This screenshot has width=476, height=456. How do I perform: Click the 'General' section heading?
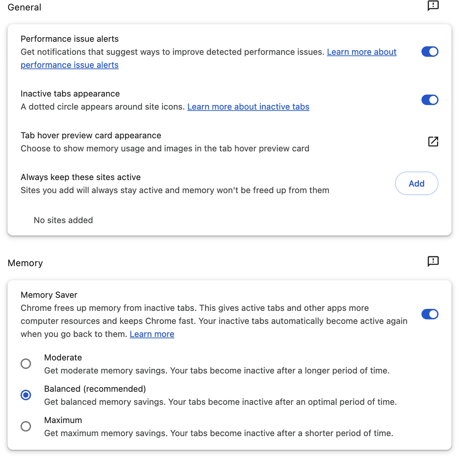[x=24, y=7]
